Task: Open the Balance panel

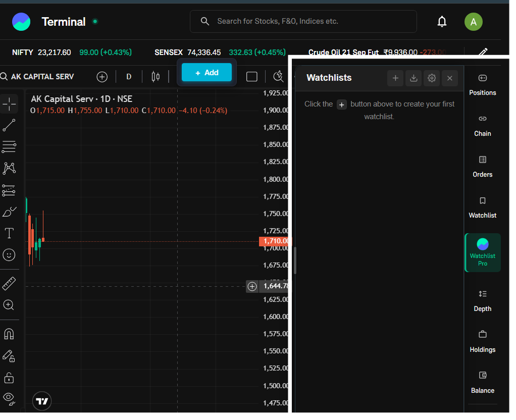Action: tap(483, 383)
